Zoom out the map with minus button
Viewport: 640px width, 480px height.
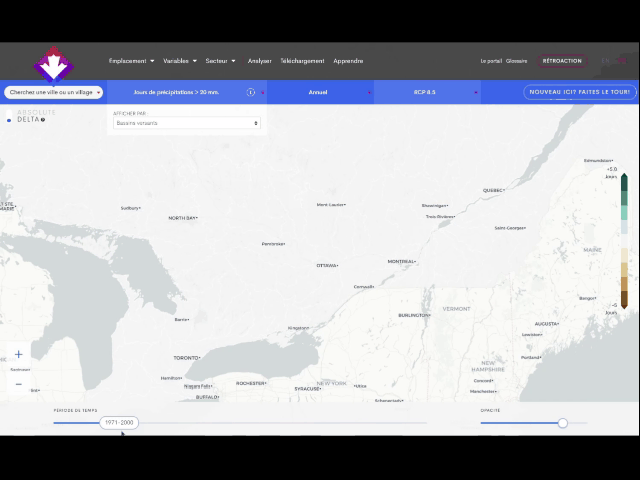click(18, 384)
